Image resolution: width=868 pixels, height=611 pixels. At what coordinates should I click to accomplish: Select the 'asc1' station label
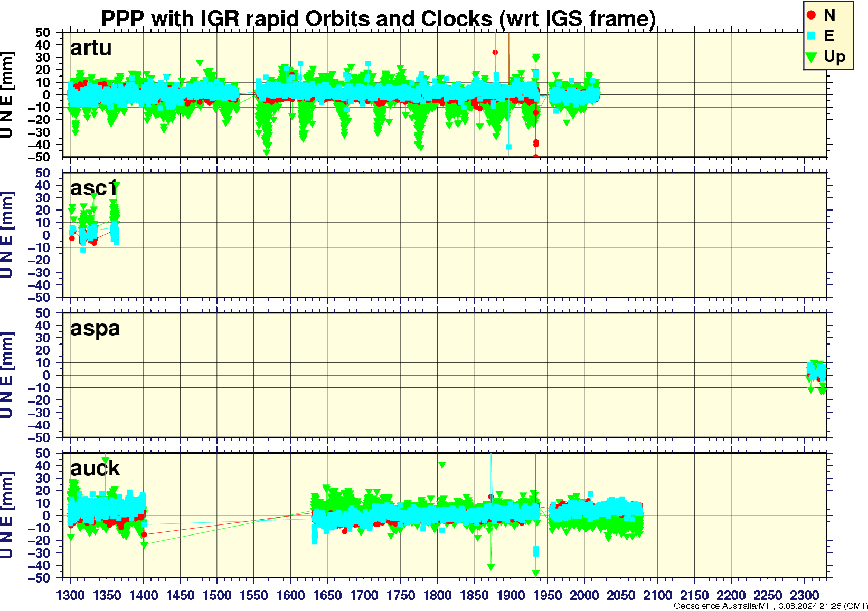pos(93,188)
